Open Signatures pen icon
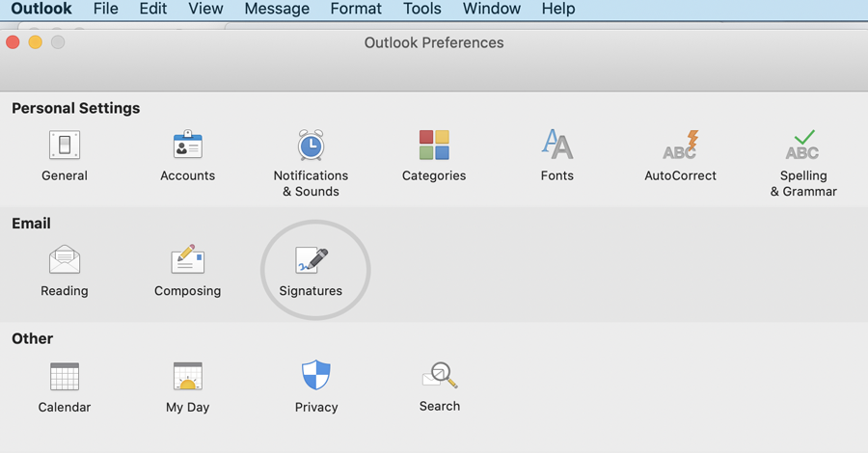 coord(312,260)
